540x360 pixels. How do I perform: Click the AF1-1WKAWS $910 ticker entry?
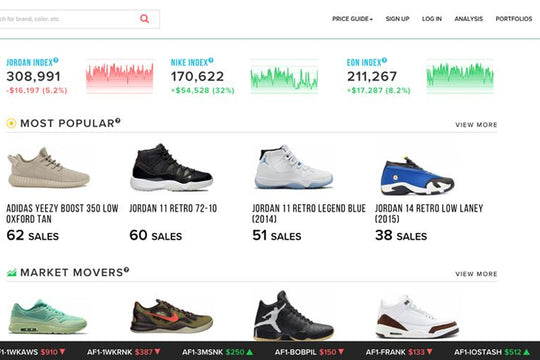click(x=33, y=352)
